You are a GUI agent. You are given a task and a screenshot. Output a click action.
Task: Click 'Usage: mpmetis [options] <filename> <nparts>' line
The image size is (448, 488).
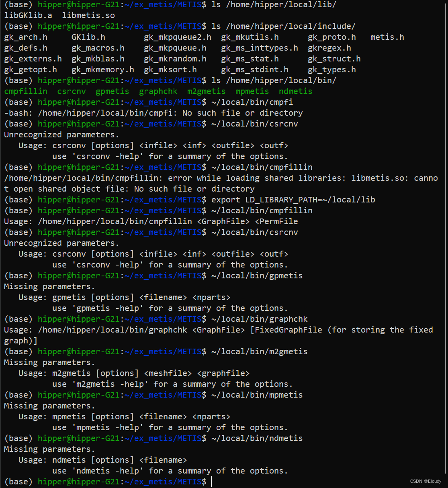pos(125,417)
